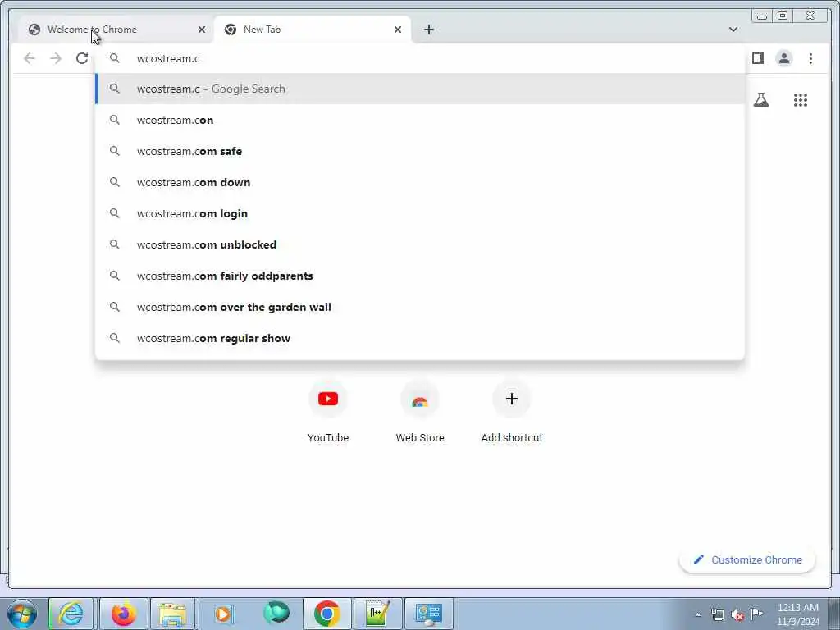Viewport: 840px width, 630px height.
Task: Click the address bar containing wcostream.c
Action: pyautogui.click(x=419, y=58)
